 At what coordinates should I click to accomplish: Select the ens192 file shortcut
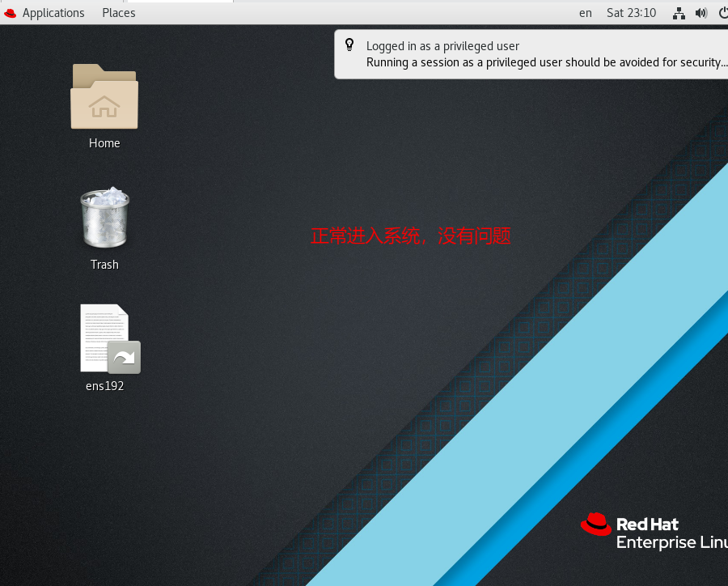click(110, 339)
